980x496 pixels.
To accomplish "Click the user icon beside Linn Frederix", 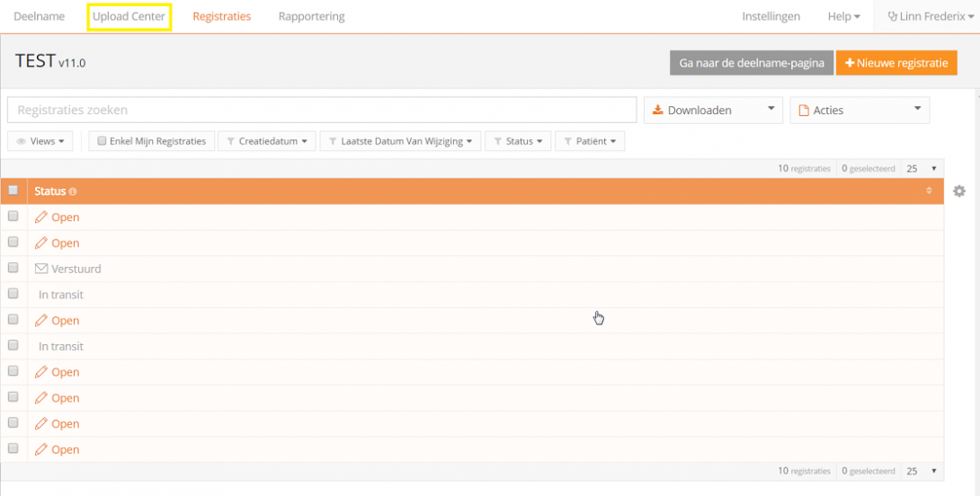I will click(x=892, y=17).
